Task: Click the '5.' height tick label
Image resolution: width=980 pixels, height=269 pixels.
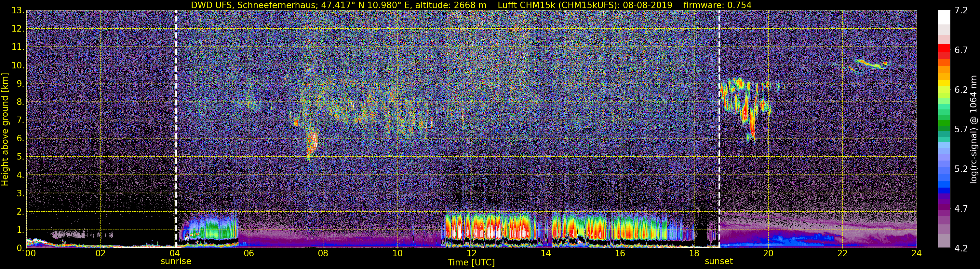Action: tap(20, 157)
